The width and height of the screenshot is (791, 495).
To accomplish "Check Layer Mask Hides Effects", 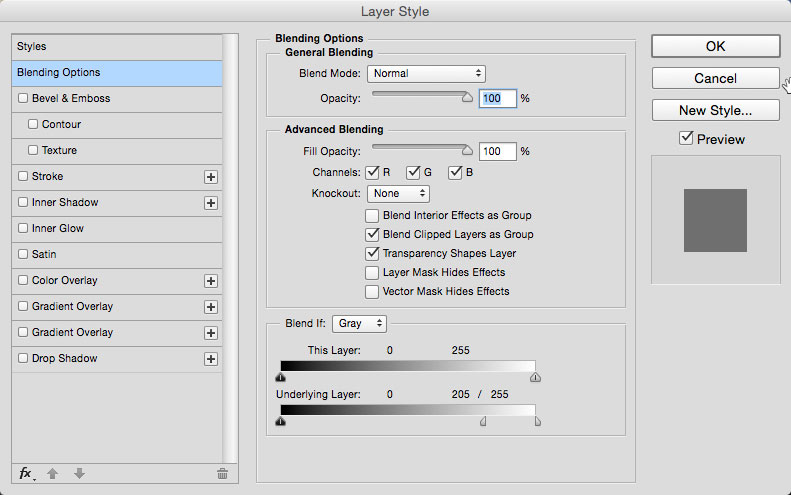I will tap(372, 273).
